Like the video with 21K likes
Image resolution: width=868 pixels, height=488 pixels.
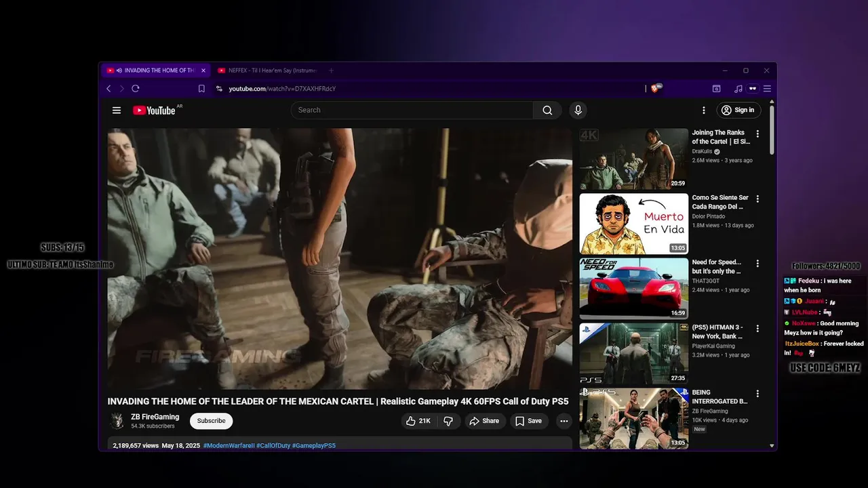(418, 421)
